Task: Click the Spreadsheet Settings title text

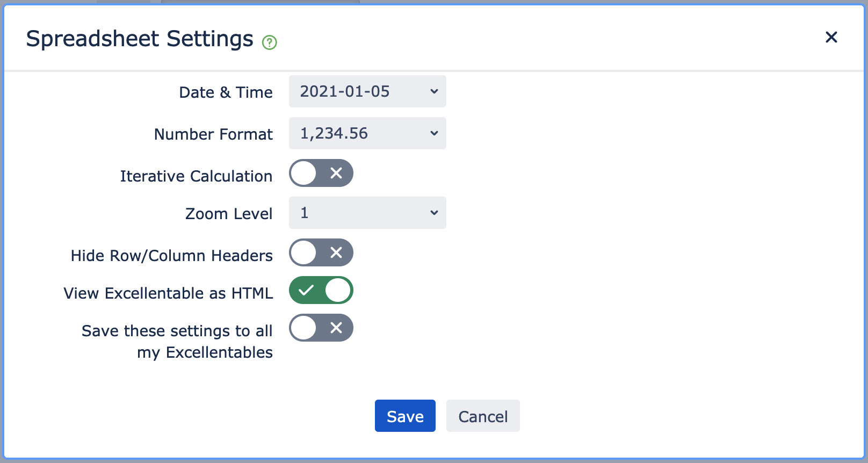Action: pyautogui.click(x=140, y=39)
